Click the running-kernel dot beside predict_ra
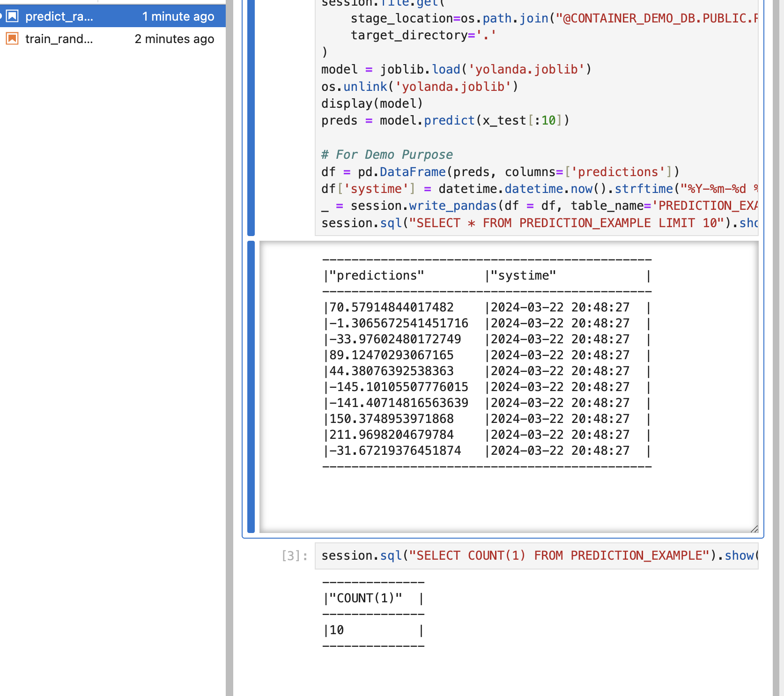 1,16
